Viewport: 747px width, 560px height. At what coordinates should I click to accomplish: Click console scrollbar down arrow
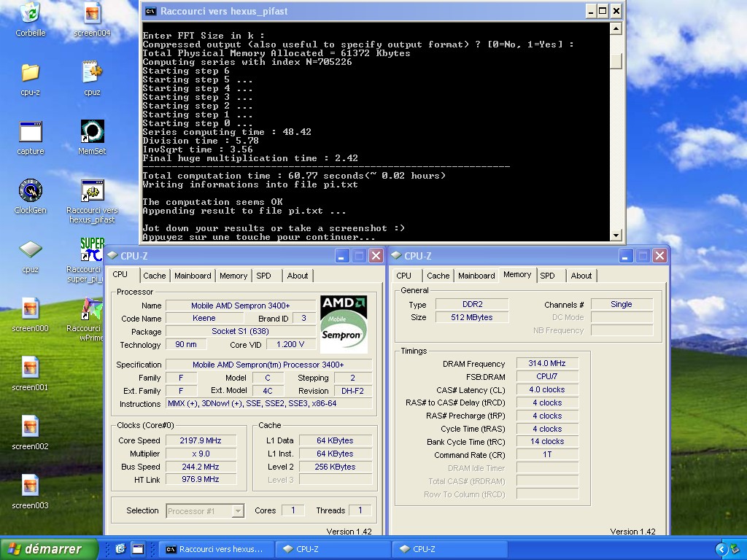pyautogui.click(x=616, y=235)
